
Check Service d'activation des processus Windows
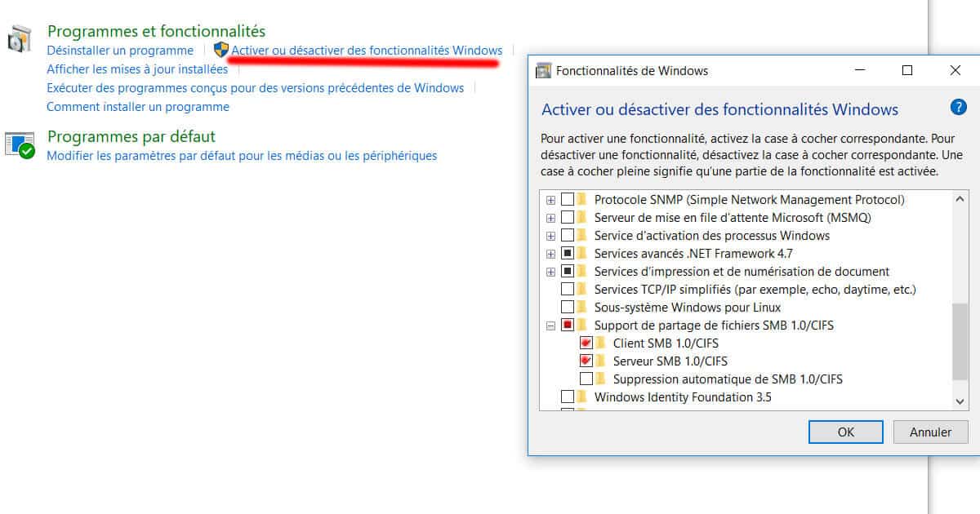pos(568,236)
